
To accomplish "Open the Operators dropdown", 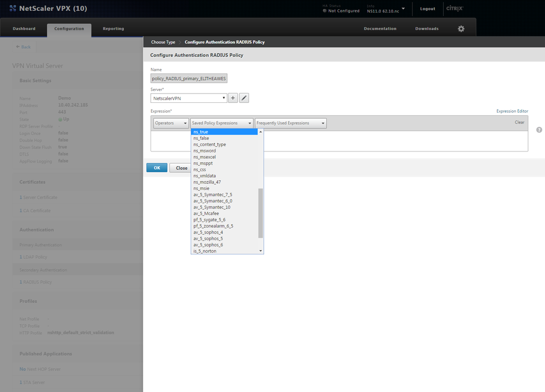I will (x=171, y=123).
